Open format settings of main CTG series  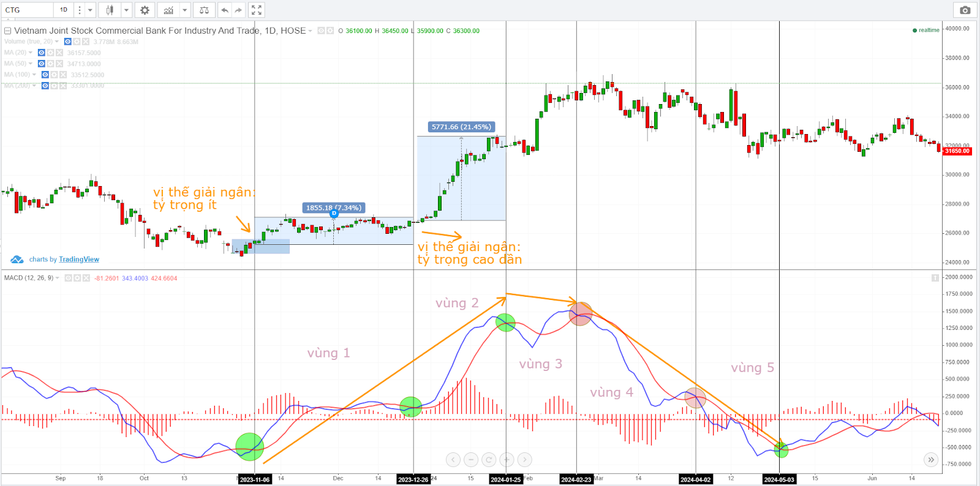point(330,31)
